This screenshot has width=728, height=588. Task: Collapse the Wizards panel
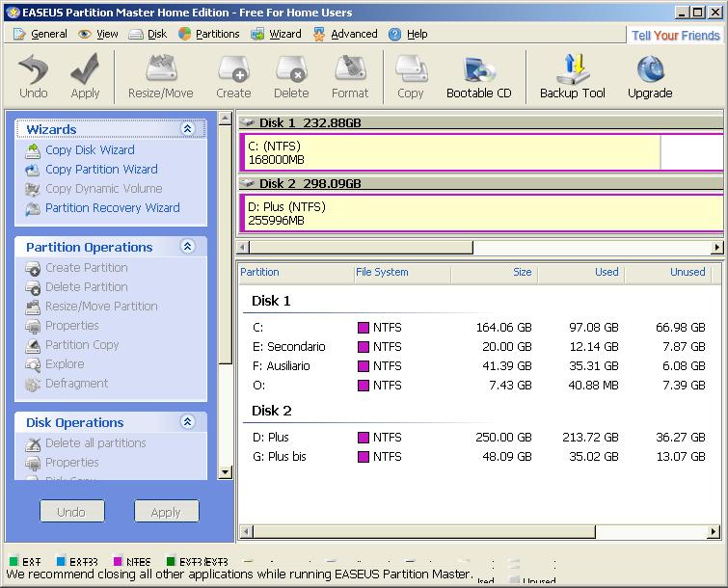click(188, 129)
